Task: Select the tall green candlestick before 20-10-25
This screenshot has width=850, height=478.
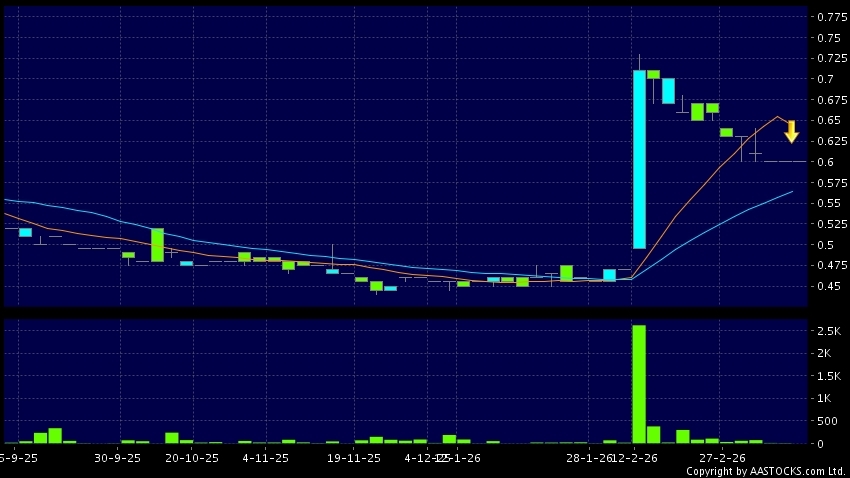Action: 157,245
